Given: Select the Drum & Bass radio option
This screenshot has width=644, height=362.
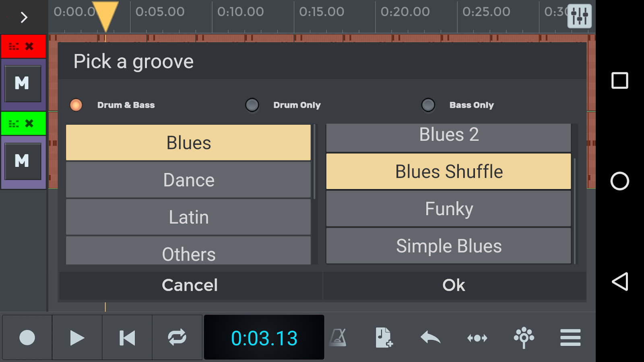Looking at the screenshot, I should [x=76, y=105].
